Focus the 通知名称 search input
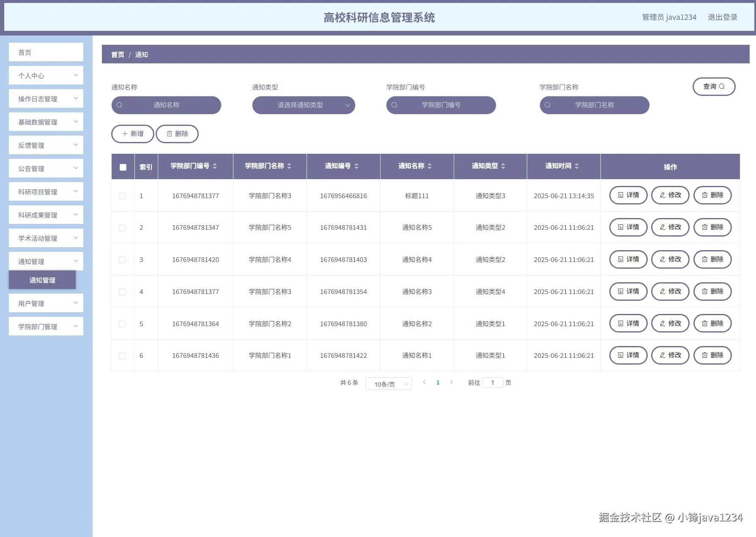The image size is (756, 537). pos(166,105)
